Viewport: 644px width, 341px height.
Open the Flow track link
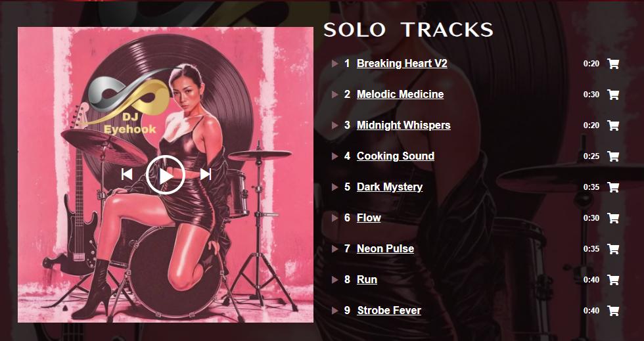[369, 217]
